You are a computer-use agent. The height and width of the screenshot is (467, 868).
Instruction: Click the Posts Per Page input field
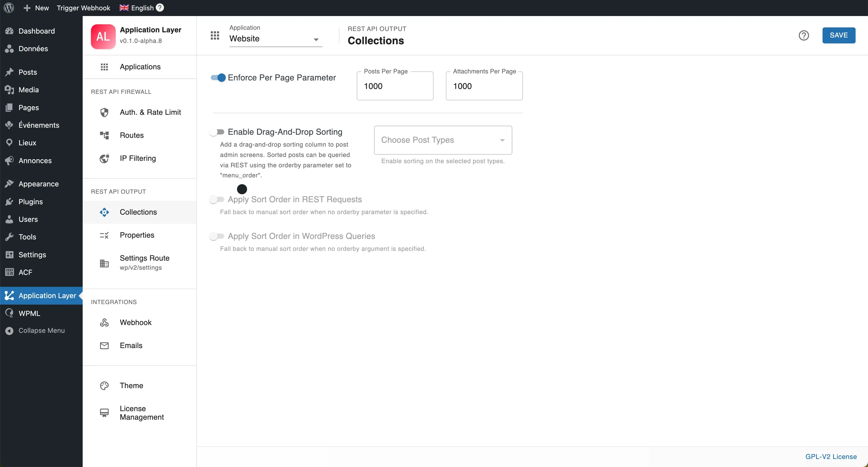[394, 86]
